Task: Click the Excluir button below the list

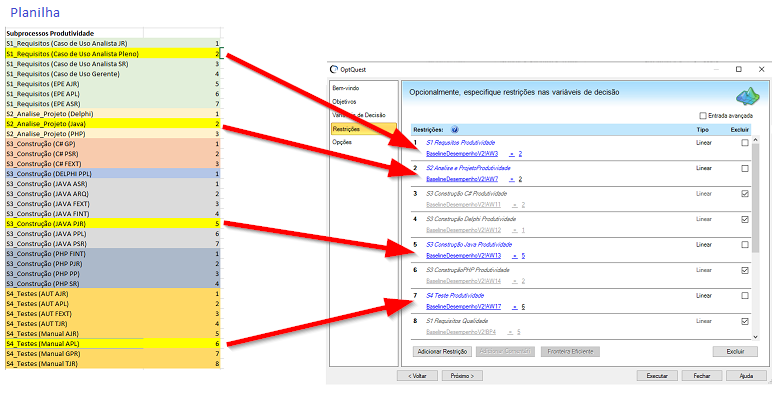Action: click(735, 352)
